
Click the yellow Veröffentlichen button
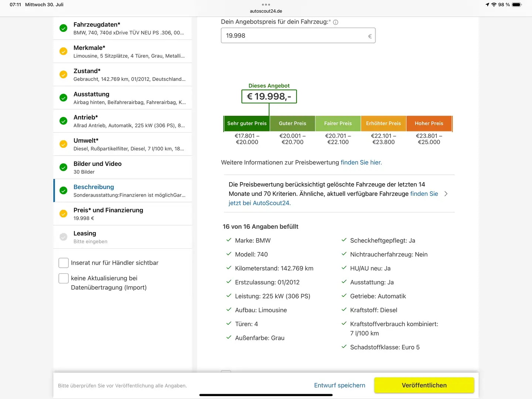click(424, 385)
